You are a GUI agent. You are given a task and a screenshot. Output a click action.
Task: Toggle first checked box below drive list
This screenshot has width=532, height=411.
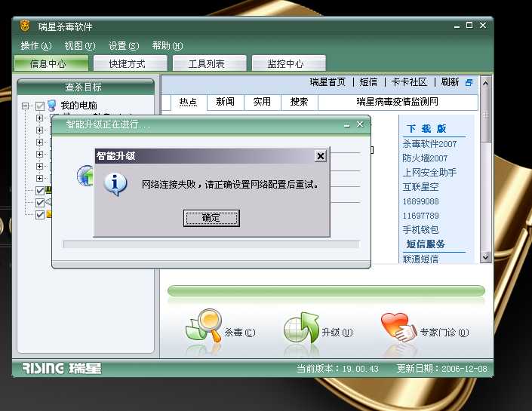tap(40, 190)
